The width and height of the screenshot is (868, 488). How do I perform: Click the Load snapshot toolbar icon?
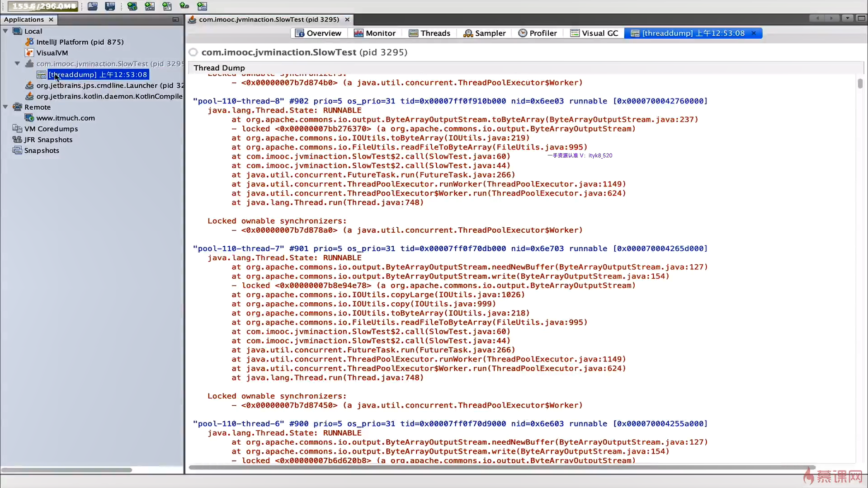click(92, 6)
